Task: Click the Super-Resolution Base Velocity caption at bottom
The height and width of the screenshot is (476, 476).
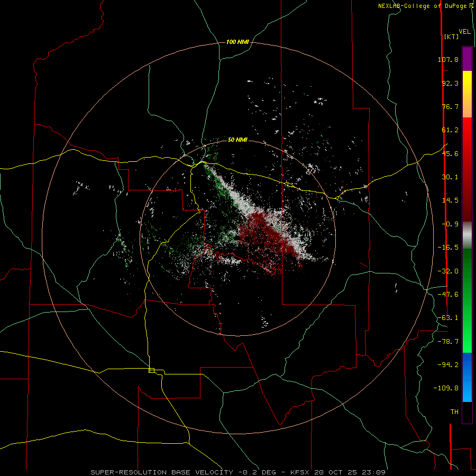Action: click(238, 472)
